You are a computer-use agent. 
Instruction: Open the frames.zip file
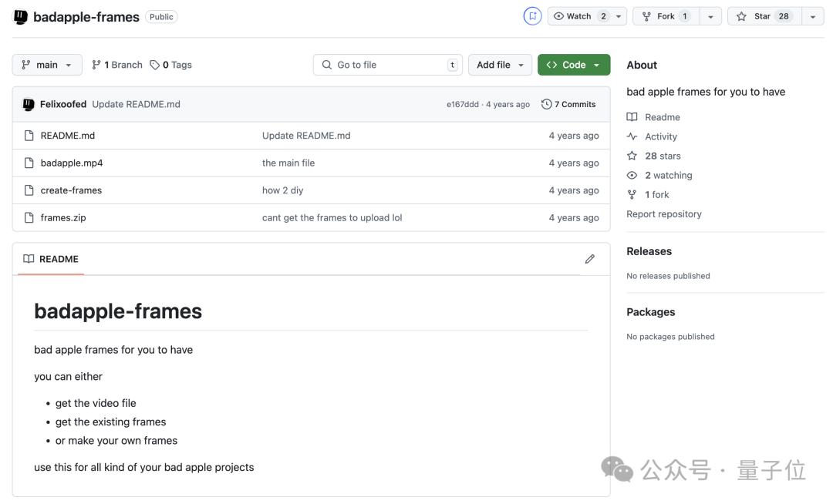point(63,217)
